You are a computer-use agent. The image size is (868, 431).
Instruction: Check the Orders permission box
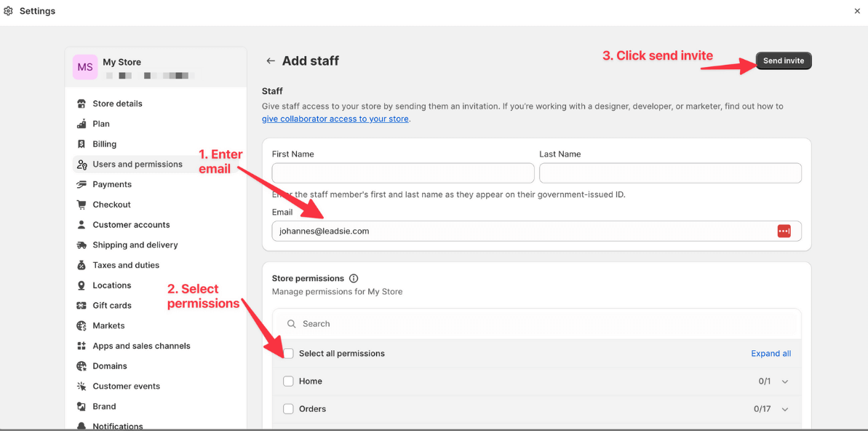pyautogui.click(x=288, y=408)
